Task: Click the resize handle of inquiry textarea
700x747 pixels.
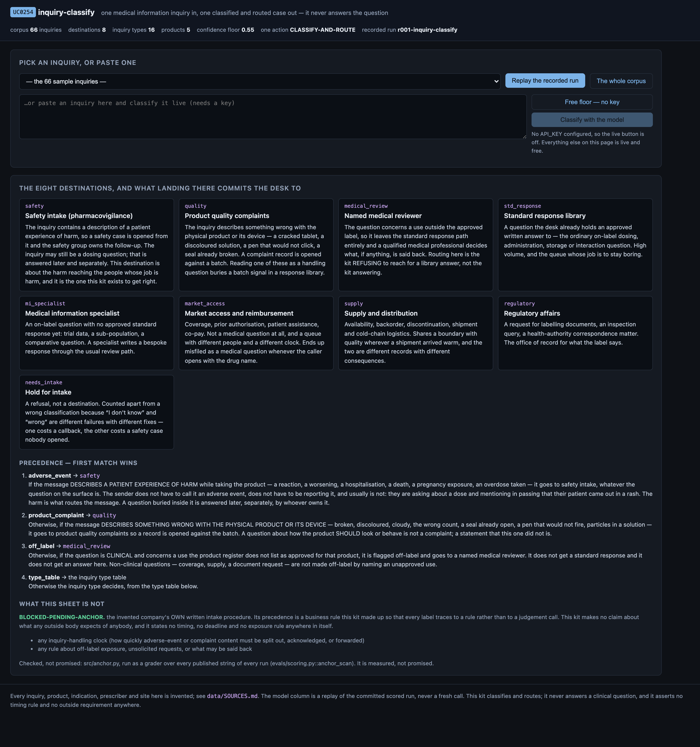Action: click(x=524, y=136)
